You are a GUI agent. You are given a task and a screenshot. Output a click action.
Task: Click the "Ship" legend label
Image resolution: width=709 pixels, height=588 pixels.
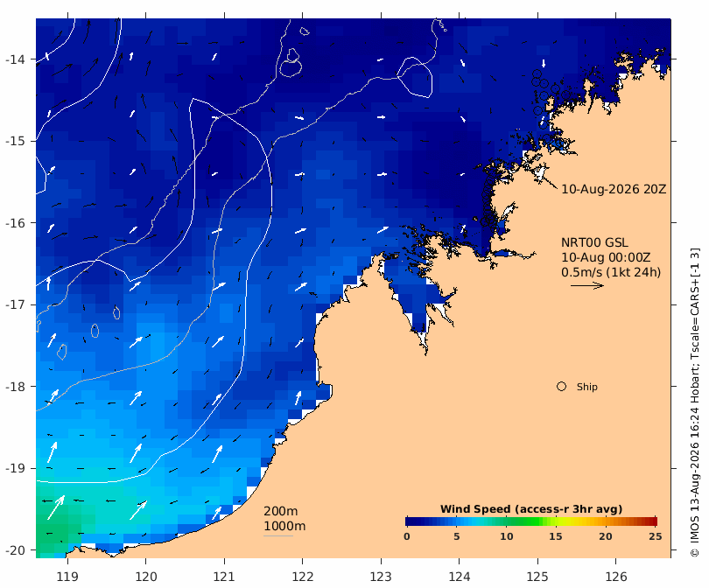pos(587,387)
